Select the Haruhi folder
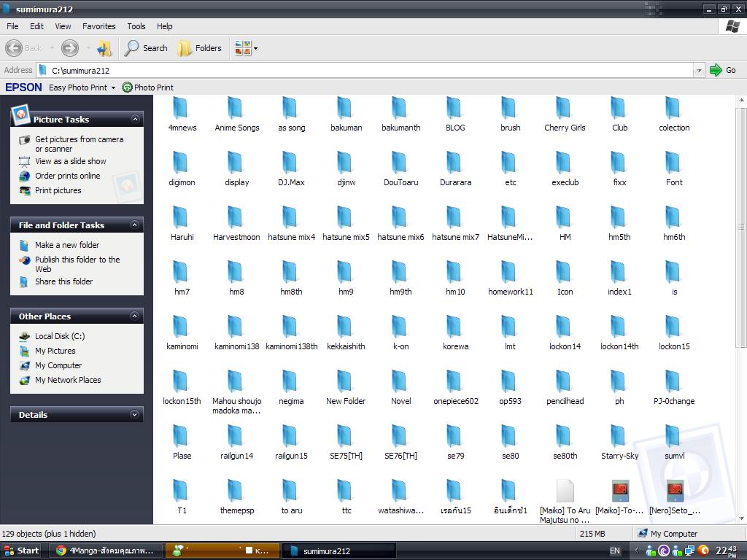 point(182,224)
